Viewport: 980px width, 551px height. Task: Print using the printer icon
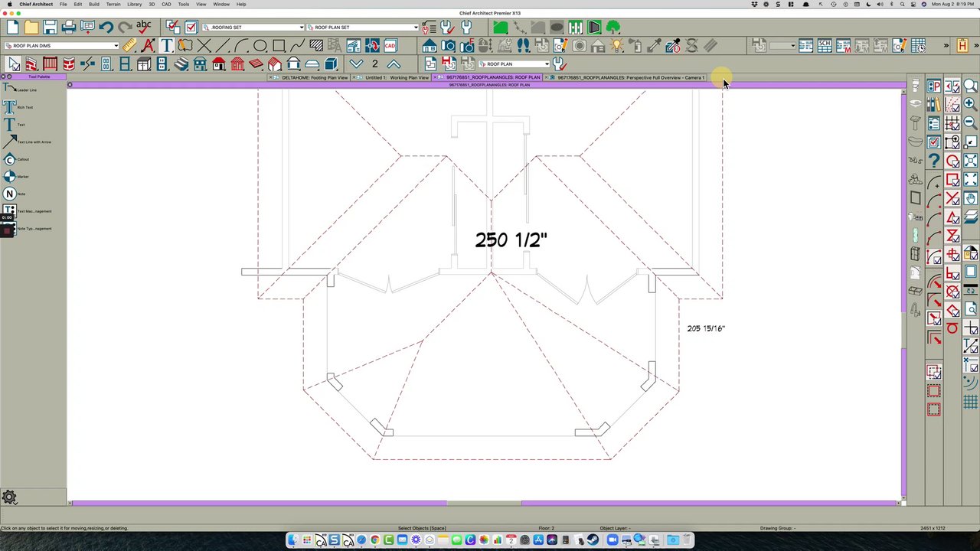(x=69, y=28)
